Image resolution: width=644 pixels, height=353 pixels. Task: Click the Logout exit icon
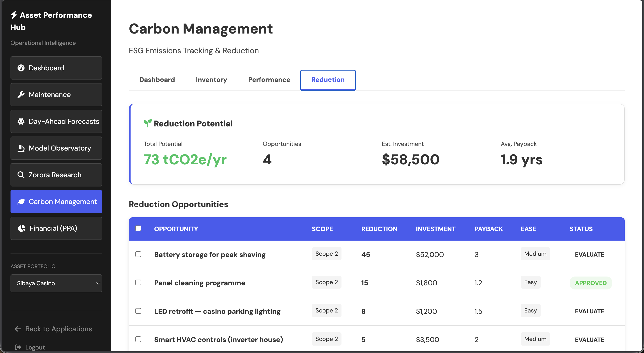[18, 347]
